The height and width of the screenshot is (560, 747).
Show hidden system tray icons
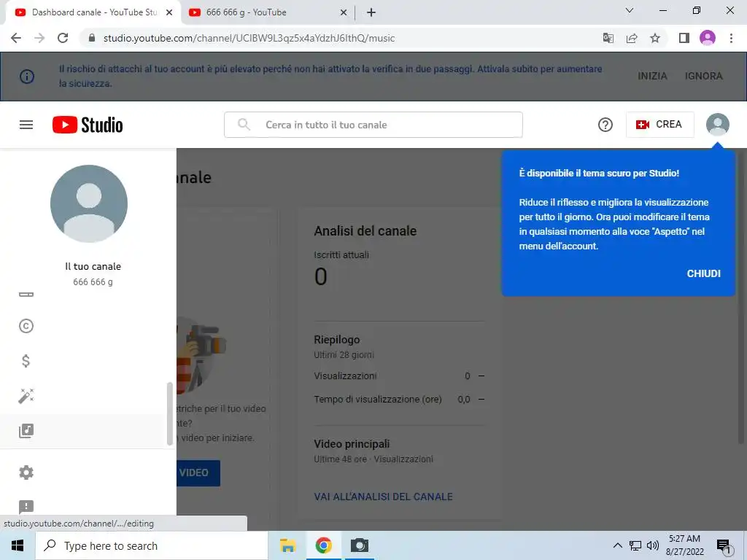tap(617, 545)
